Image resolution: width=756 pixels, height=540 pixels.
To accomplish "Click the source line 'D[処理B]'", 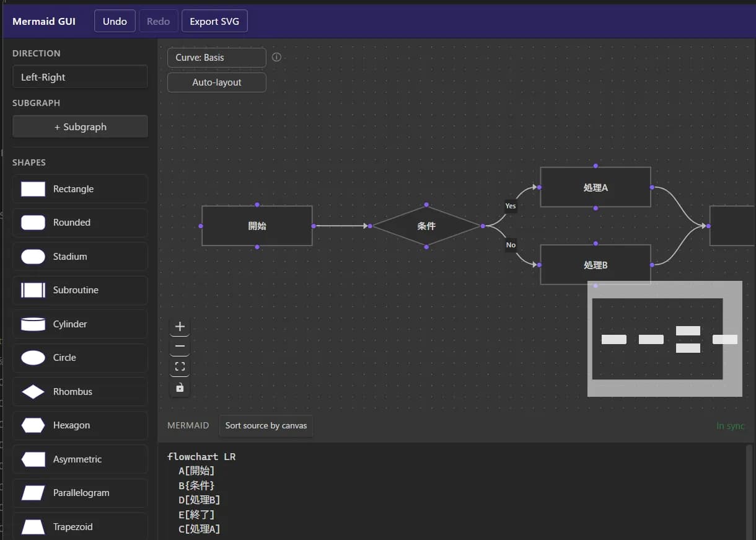I will tap(199, 500).
